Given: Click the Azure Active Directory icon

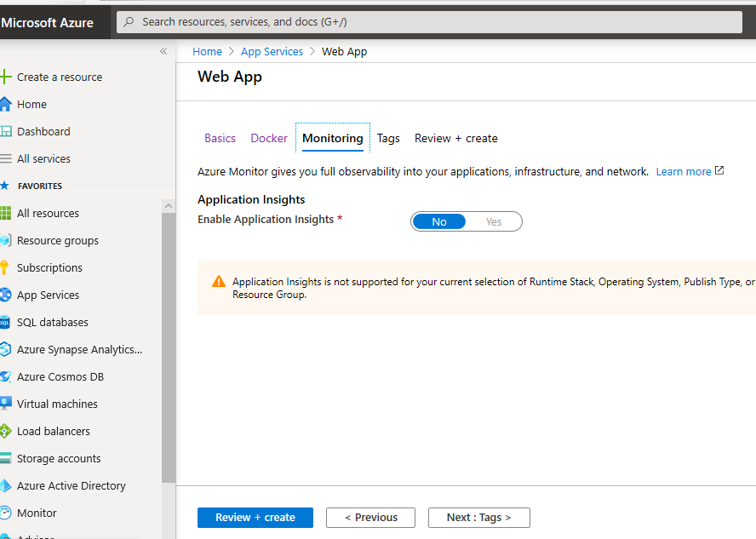Looking at the screenshot, I should click(x=5, y=485).
